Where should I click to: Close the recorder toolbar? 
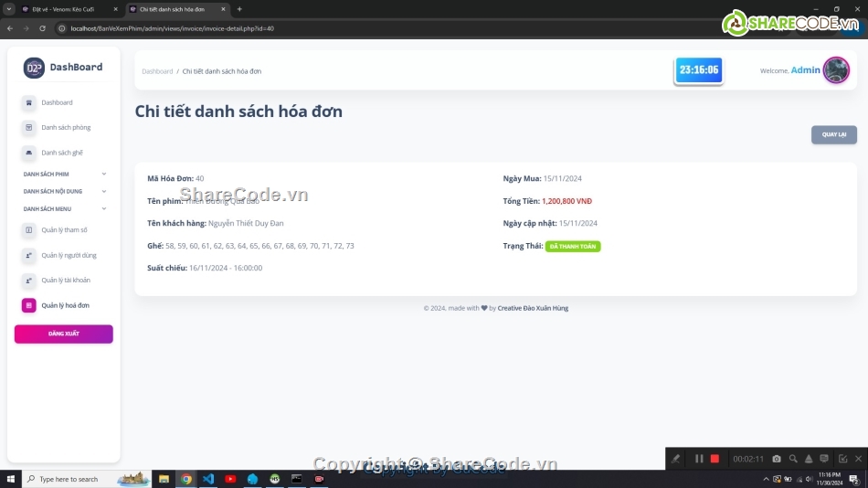859,459
